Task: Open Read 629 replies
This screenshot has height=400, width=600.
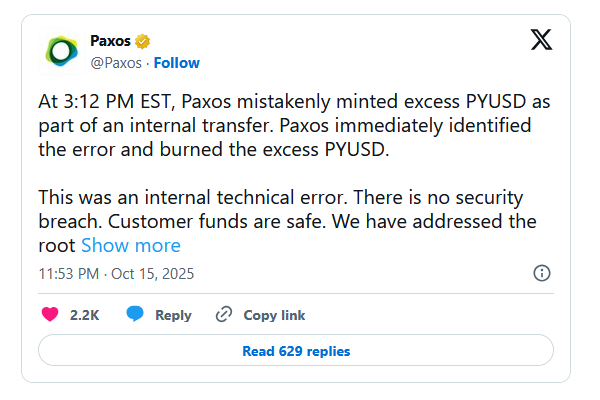Action: click(296, 351)
